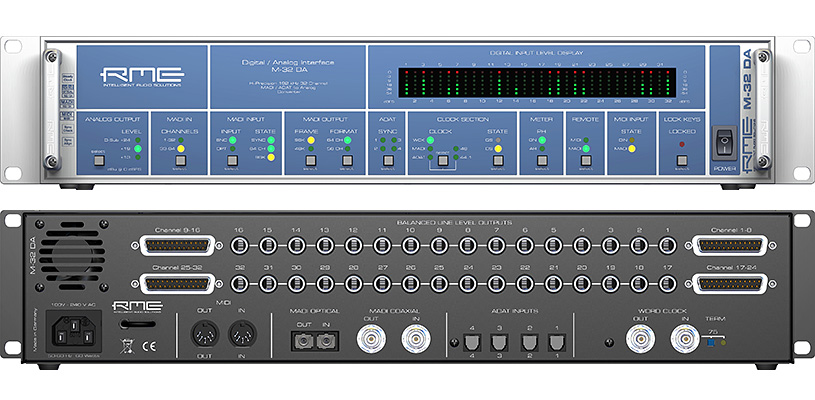
Task: Click the Word Clock IN BNC connector
Action: [x=685, y=339]
